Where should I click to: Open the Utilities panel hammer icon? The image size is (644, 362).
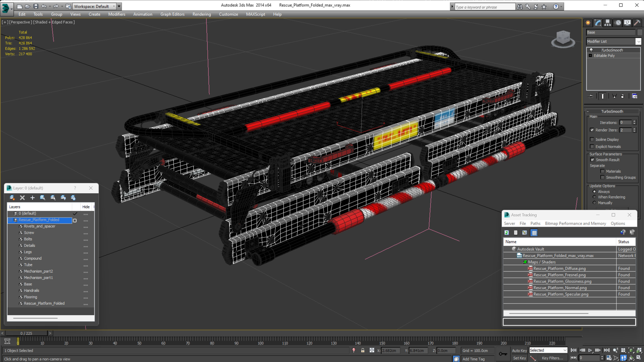click(x=637, y=23)
